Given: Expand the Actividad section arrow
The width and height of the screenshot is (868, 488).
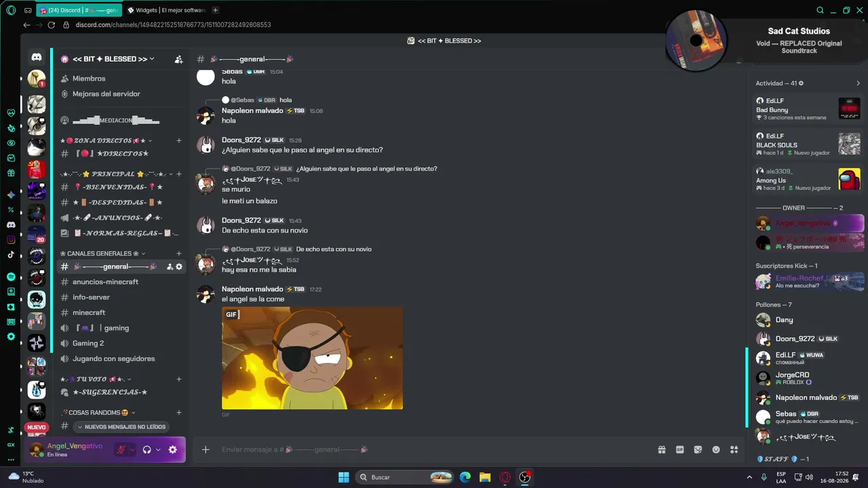Looking at the screenshot, I should pyautogui.click(x=859, y=83).
